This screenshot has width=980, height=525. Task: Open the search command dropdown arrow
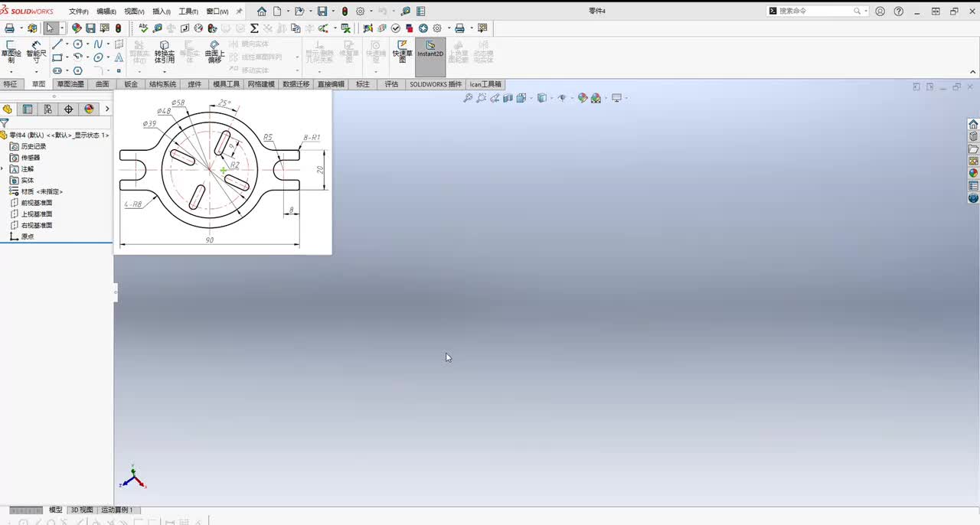click(x=866, y=11)
